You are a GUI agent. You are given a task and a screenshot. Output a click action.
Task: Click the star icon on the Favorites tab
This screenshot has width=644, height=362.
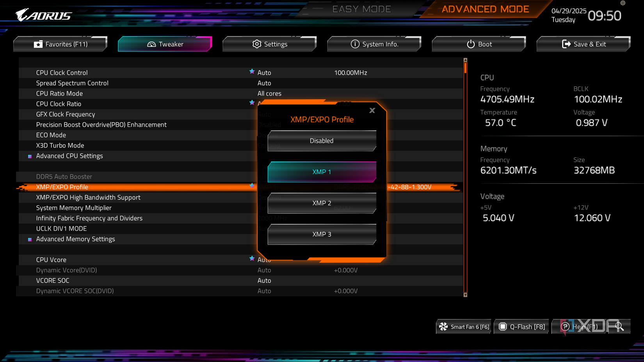(38, 44)
